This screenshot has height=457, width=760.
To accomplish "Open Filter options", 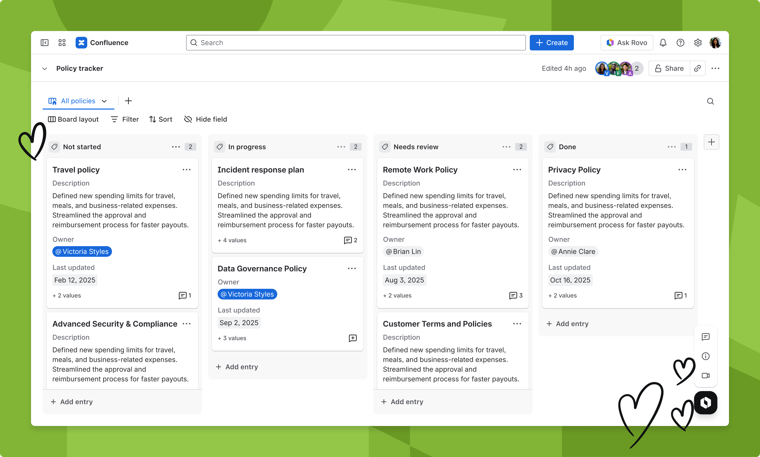I will [125, 119].
